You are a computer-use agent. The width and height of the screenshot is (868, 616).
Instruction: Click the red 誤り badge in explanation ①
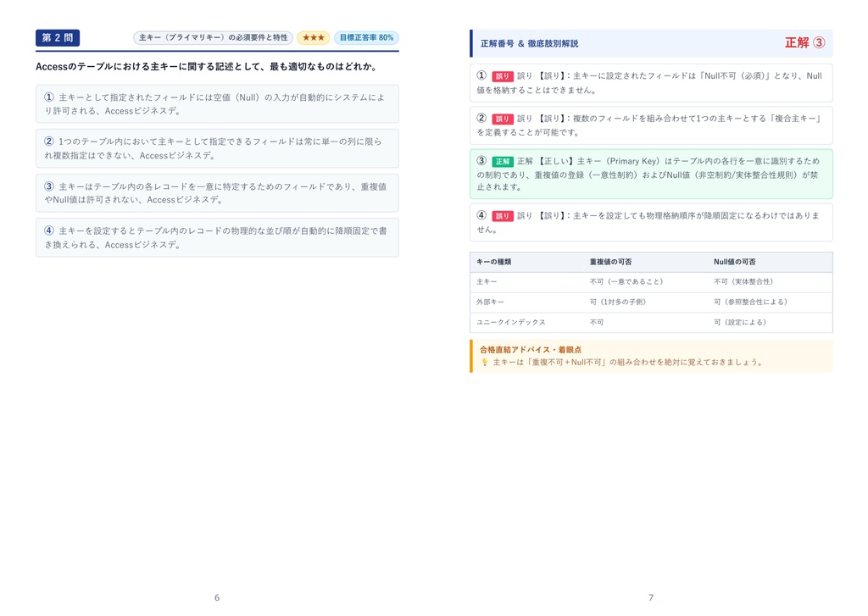coord(503,76)
